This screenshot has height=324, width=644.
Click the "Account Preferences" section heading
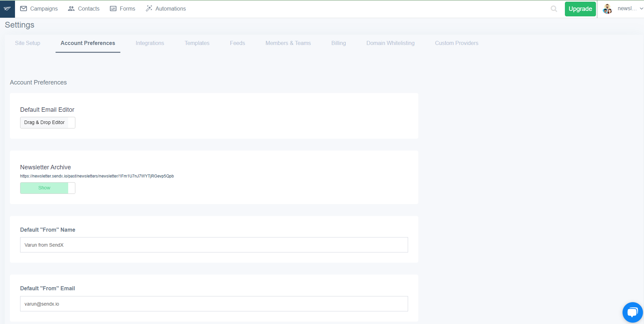[39, 82]
